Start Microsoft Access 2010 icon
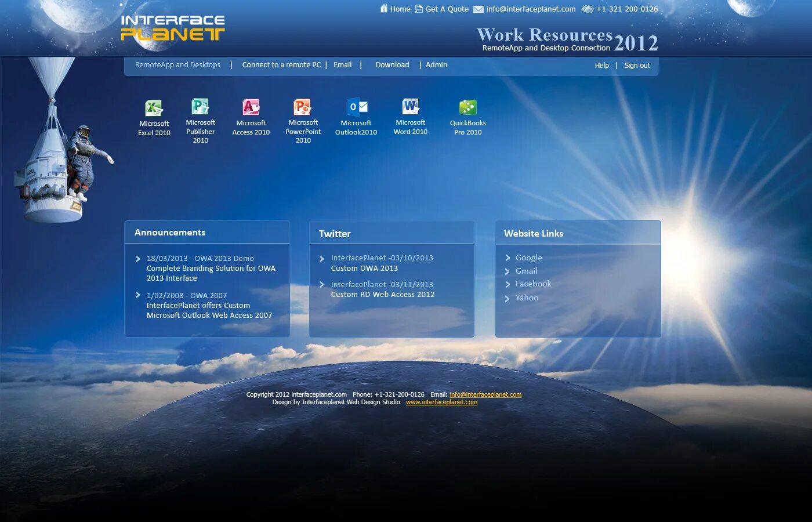The height and width of the screenshot is (522, 812). (251, 107)
